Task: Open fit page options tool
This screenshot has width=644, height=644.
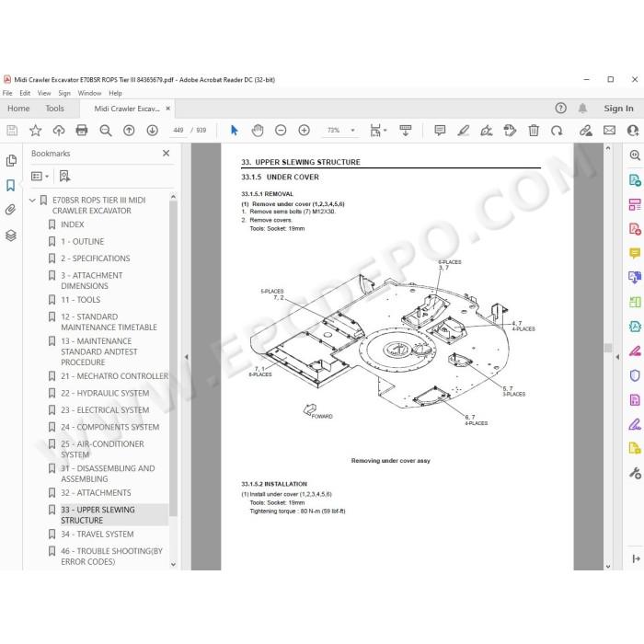Action: (378, 131)
